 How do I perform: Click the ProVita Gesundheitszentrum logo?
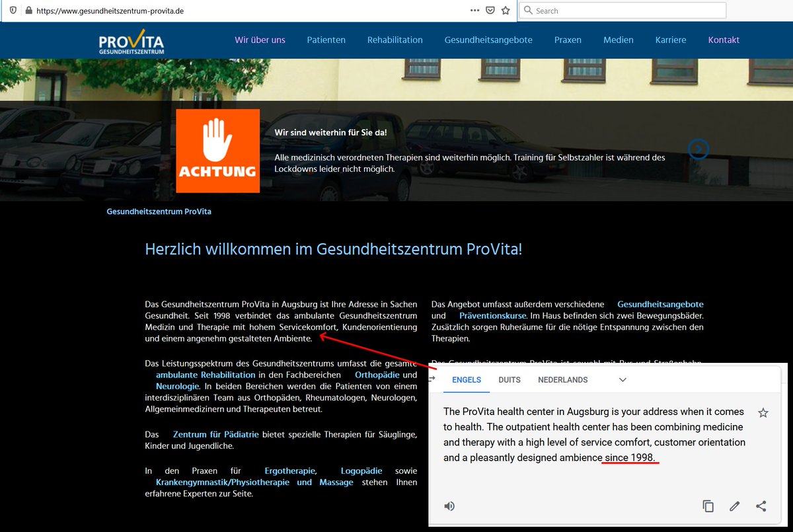pos(132,41)
